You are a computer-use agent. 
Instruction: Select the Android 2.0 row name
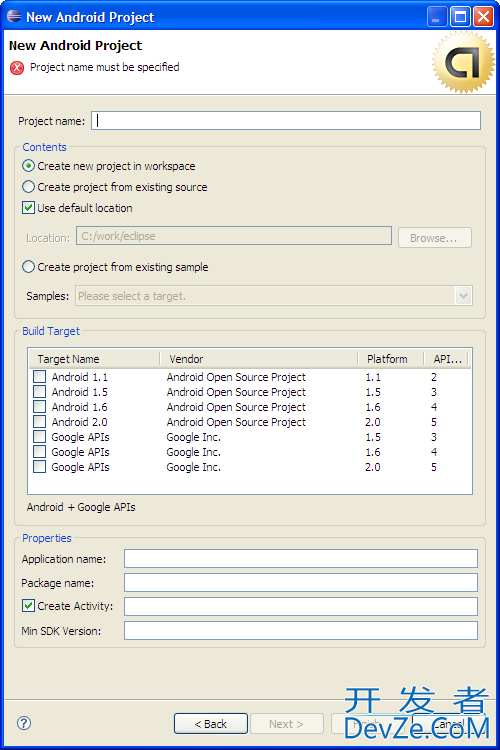click(x=79, y=422)
